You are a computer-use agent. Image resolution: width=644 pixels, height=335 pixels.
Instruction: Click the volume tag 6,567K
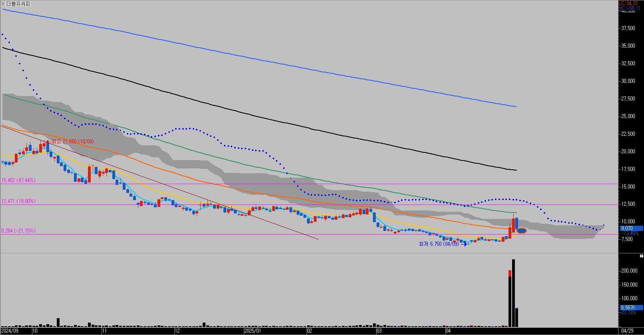pos(631,307)
